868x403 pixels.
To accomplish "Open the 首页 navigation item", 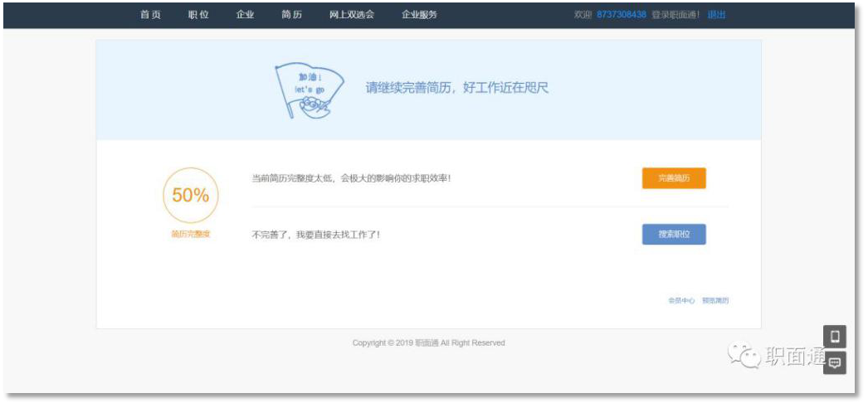I will tap(150, 15).
